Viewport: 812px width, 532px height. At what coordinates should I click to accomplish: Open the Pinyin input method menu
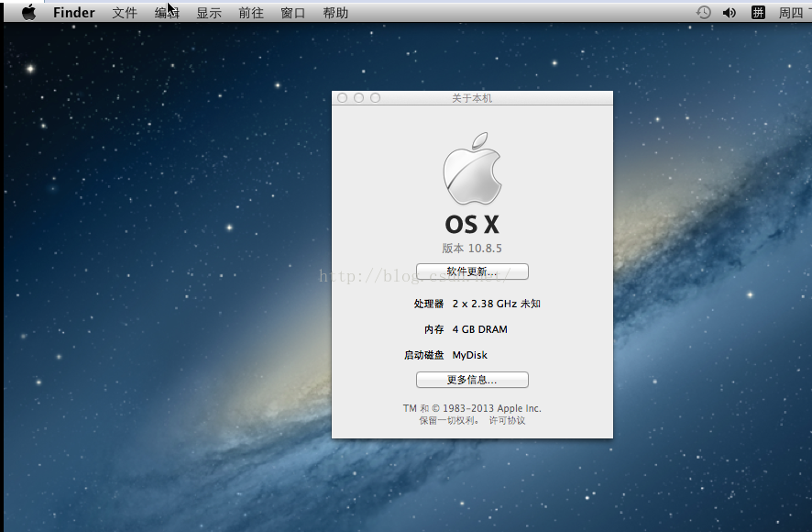tap(758, 13)
